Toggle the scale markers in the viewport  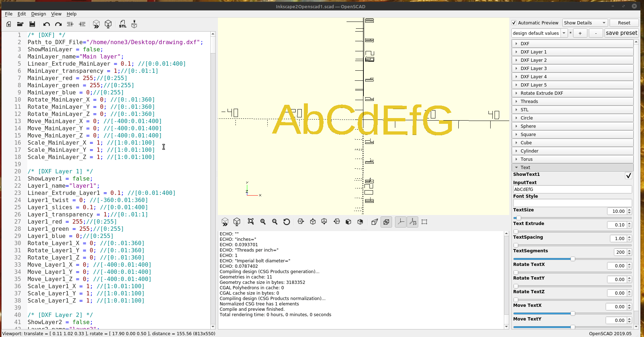[412, 222]
